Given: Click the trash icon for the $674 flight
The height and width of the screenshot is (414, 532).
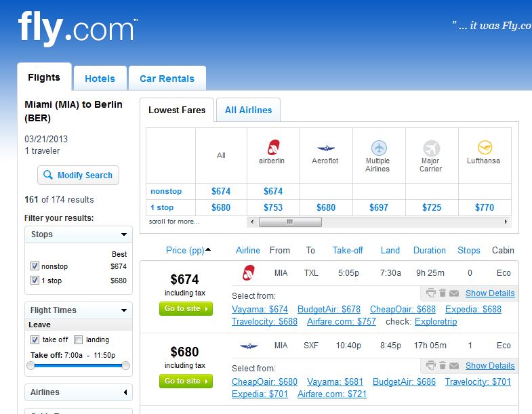Looking at the screenshot, I should pyautogui.click(x=443, y=293).
